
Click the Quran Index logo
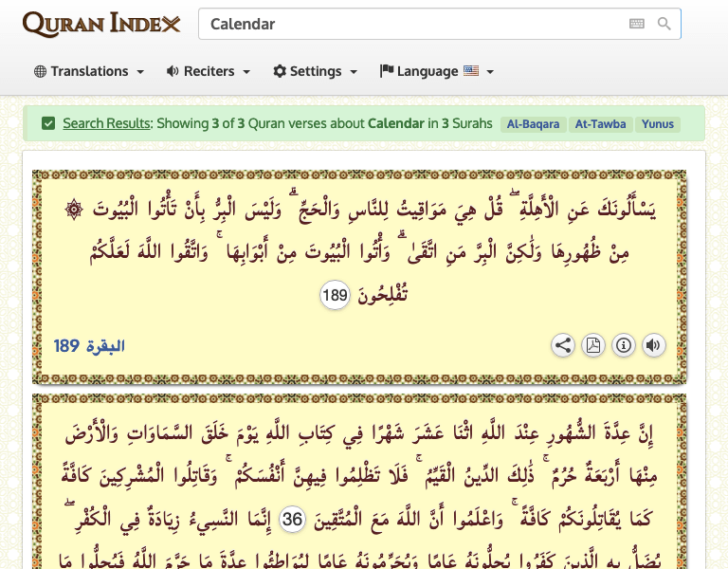pyautogui.click(x=101, y=24)
